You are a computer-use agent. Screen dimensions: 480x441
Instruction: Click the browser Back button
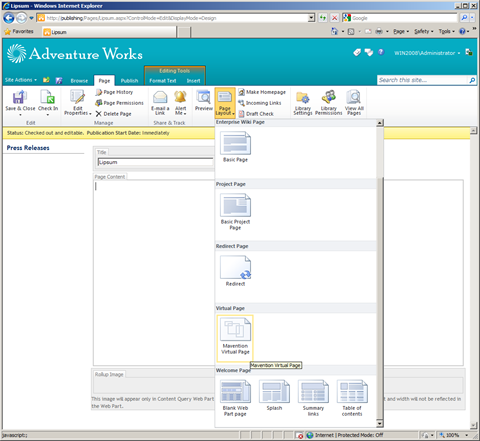pyautogui.click(x=9, y=18)
